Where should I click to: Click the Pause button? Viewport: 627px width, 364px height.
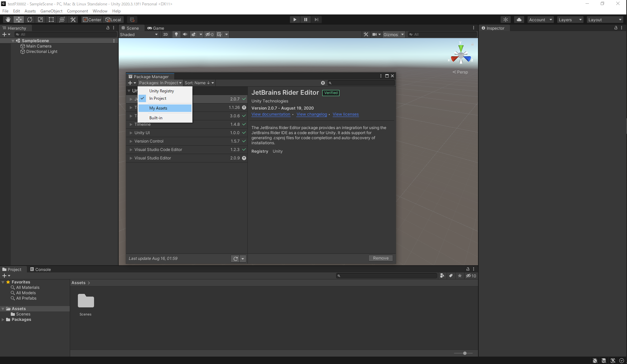pos(306,20)
